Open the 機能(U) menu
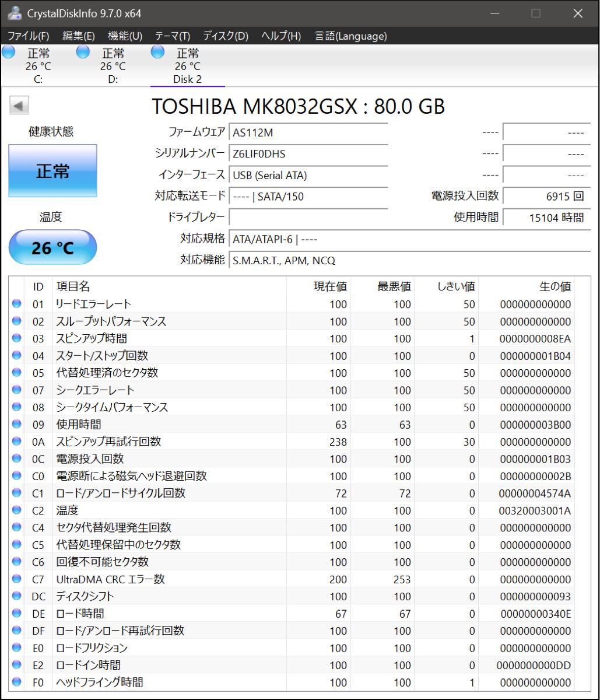Viewport: 600px width, 700px height. (x=125, y=36)
